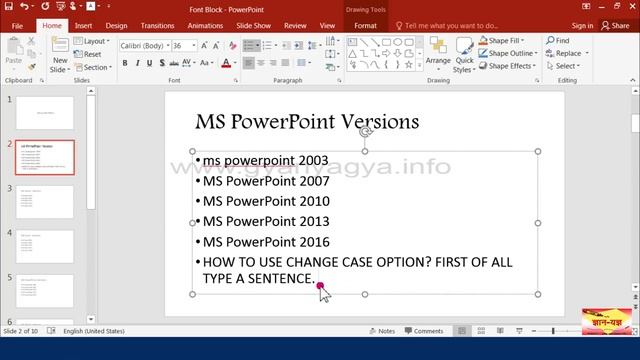Click the Tell me what you want box

447,26
